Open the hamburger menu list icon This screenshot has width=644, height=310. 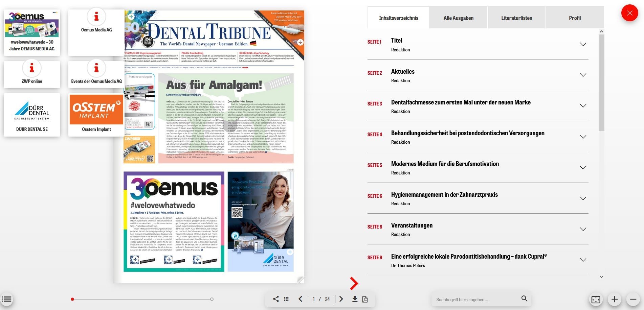tap(6, 299)
